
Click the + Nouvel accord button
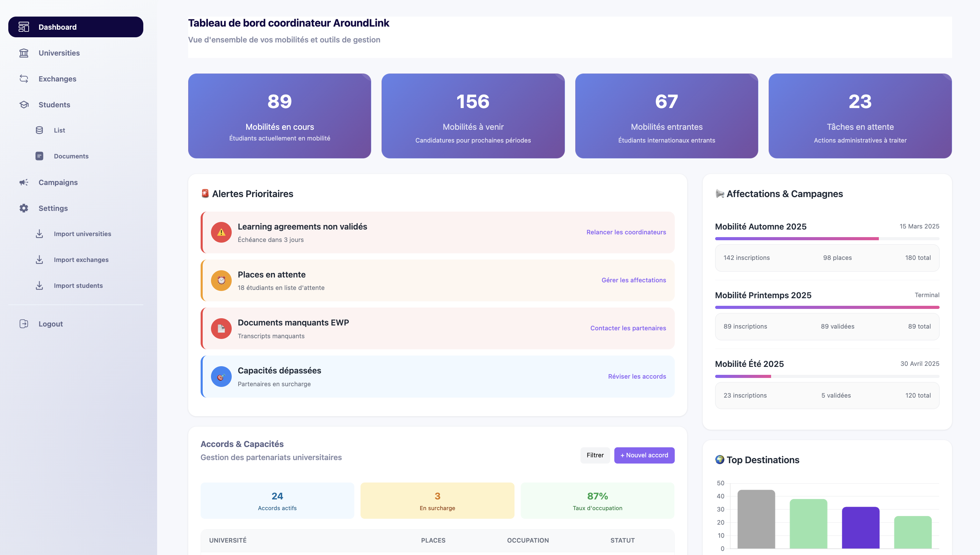coord(644,456)
